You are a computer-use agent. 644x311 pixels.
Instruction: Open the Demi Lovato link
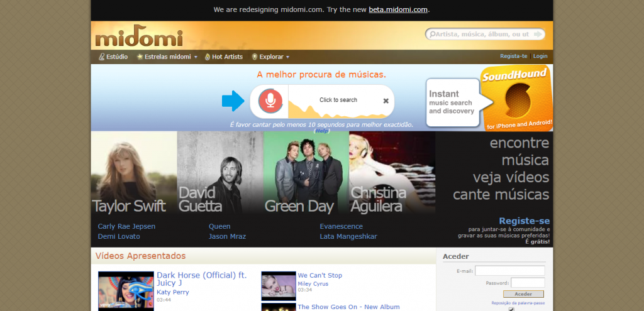coord(119,237)
